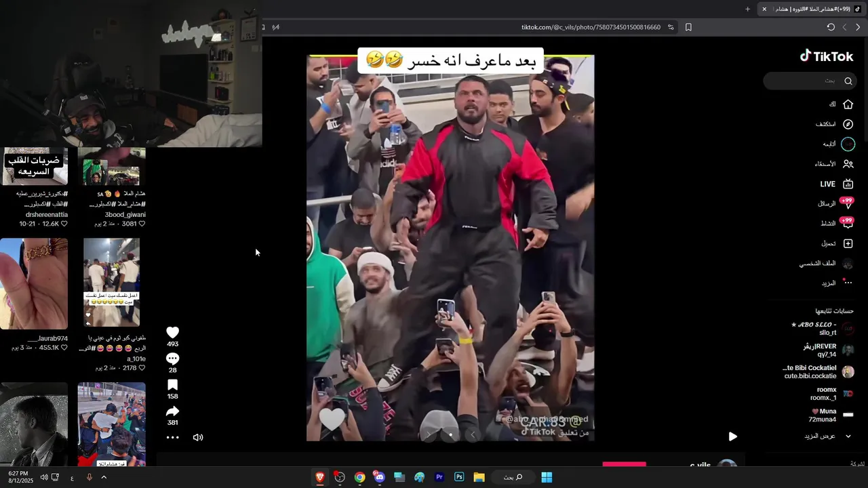Open followed account 72muna4
This screenshot has height=488, width=868.
pos(831,415)
